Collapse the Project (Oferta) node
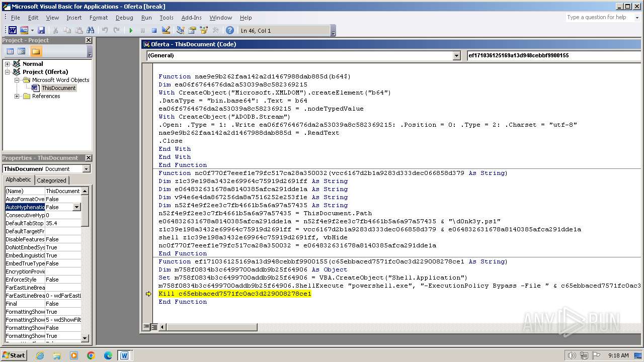 (x=8, y=72)
